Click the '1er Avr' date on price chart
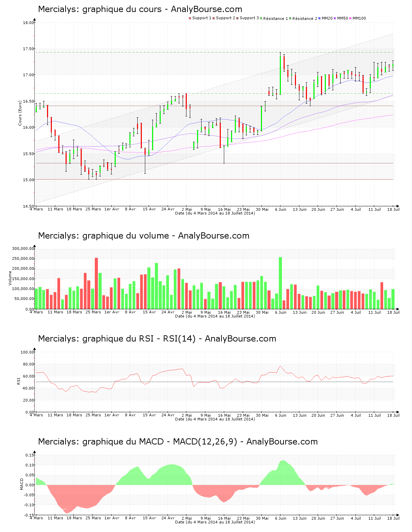The height and width of the screenshot is (532, 412). pyautogui.click(x=112, y=209)
